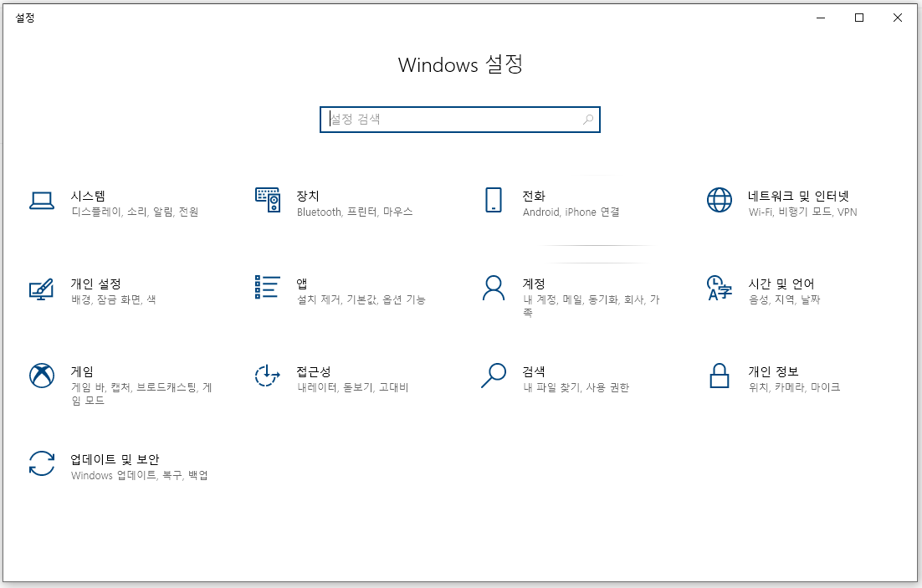
Task: Click the text 내 파일 찾기, 사용 권한
Action: click(x=576, y=387)
